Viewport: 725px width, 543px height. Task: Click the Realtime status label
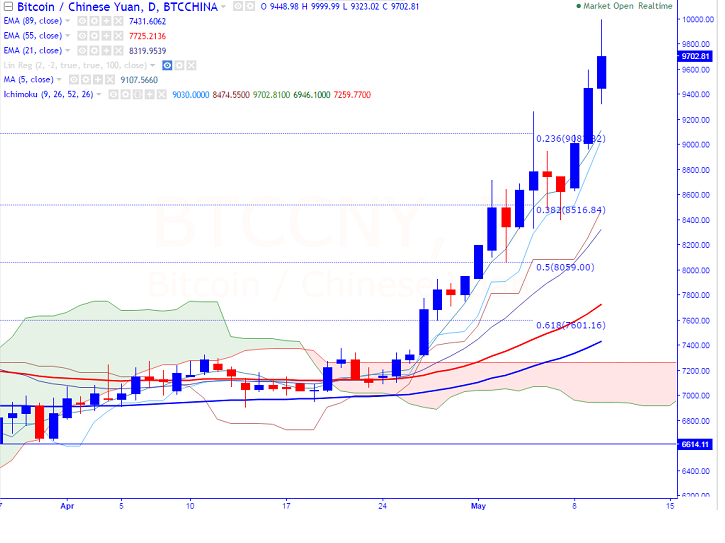(656, 6)
